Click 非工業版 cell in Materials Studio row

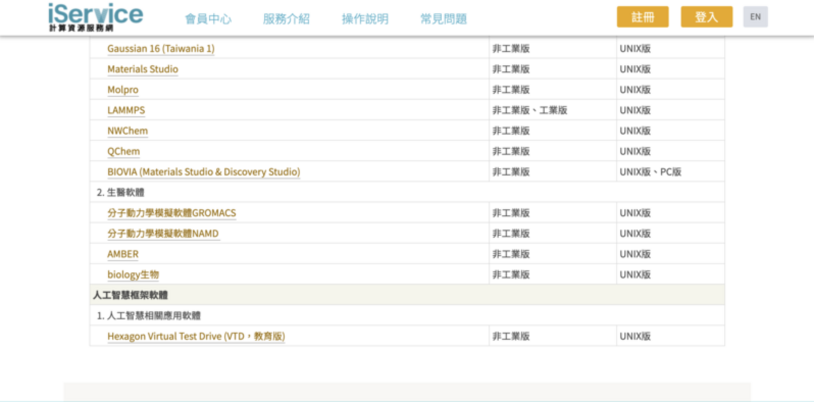pyautogui.click(x=552, y=69)
